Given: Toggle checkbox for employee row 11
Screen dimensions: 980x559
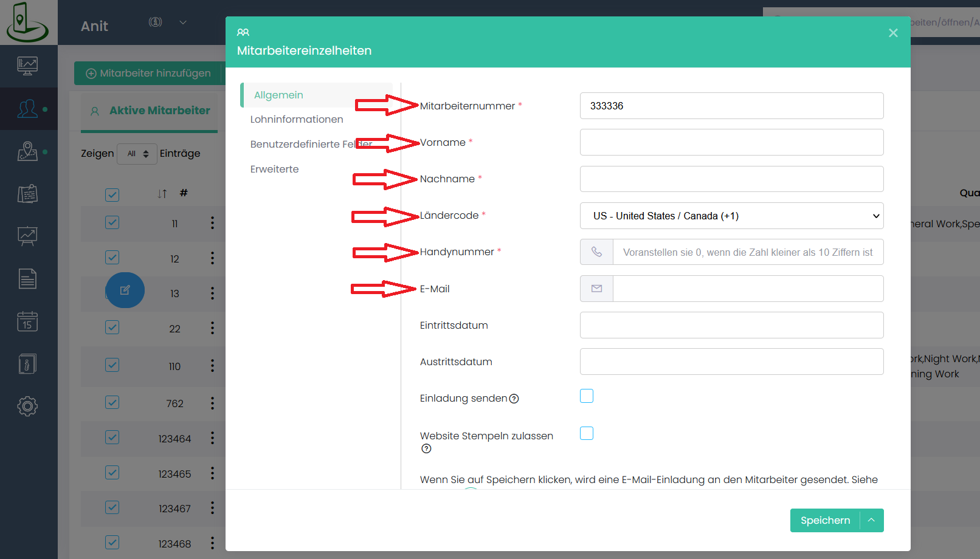Looking at the screenshot, I should point(112,222).
